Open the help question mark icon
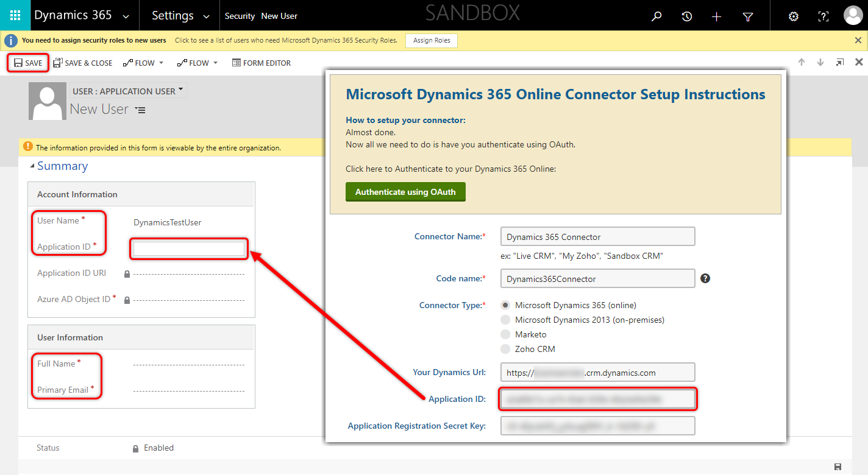The height and width of the screenshot is (475, 868). coord(823,16)
